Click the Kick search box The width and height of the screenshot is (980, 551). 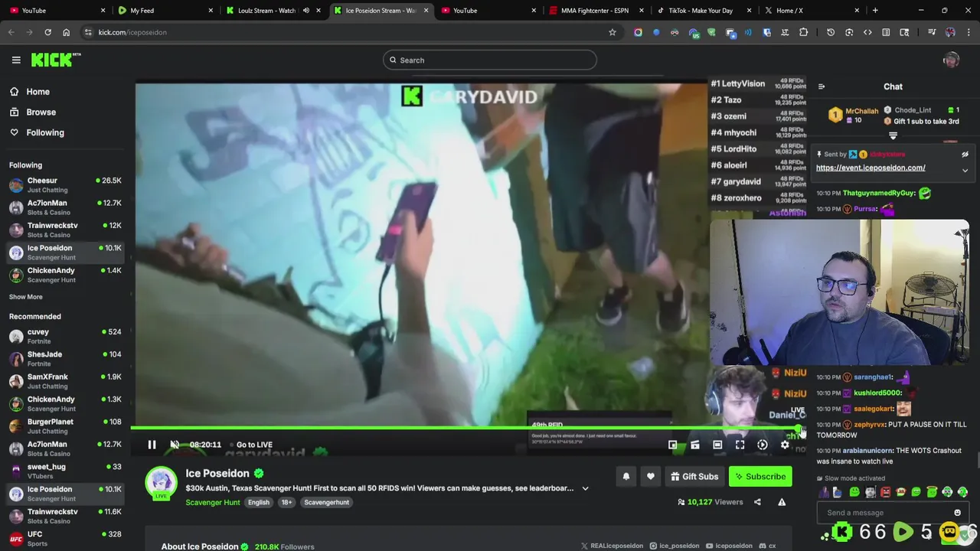pyautogui.click(x=490, y=60)
